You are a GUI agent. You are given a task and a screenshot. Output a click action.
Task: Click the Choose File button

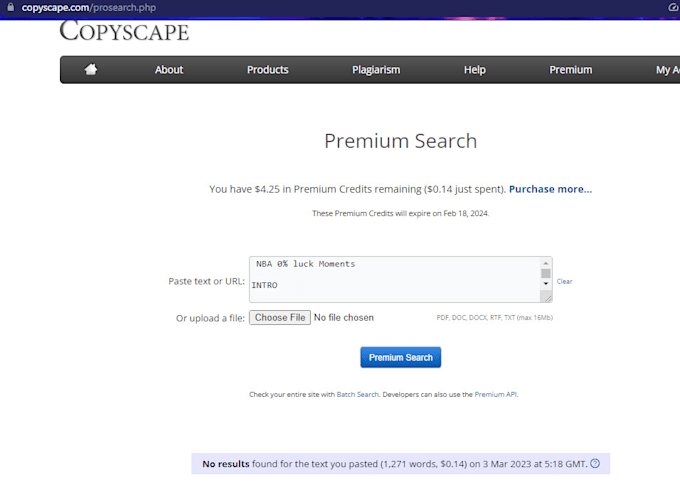pyautogui.click(x=280, y=318)
